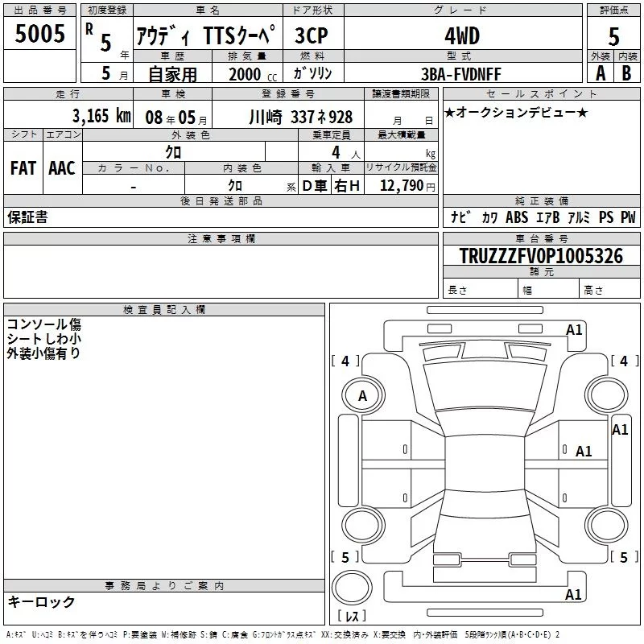Click the コンソール傷 inspector note

tap(43, 324)
